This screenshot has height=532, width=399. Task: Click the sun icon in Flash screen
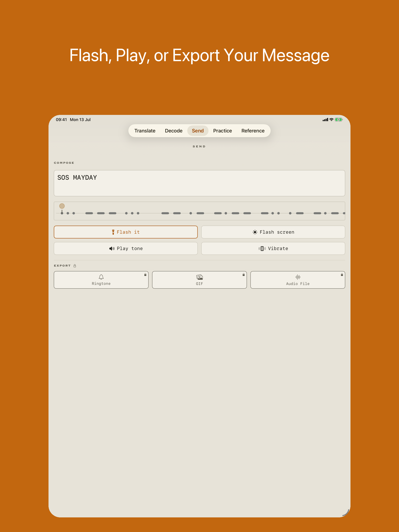(255, 232)
